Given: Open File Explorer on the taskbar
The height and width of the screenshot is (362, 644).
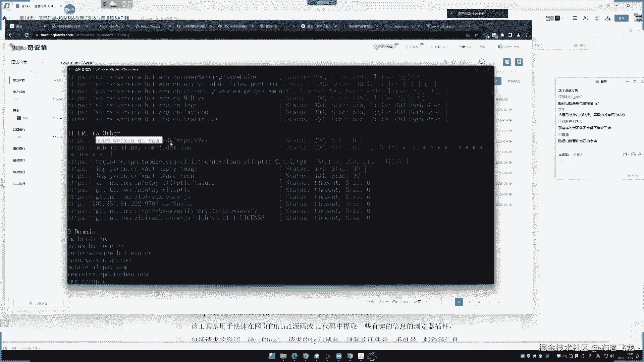Looking at the screenshot, I should click(283, 356).
